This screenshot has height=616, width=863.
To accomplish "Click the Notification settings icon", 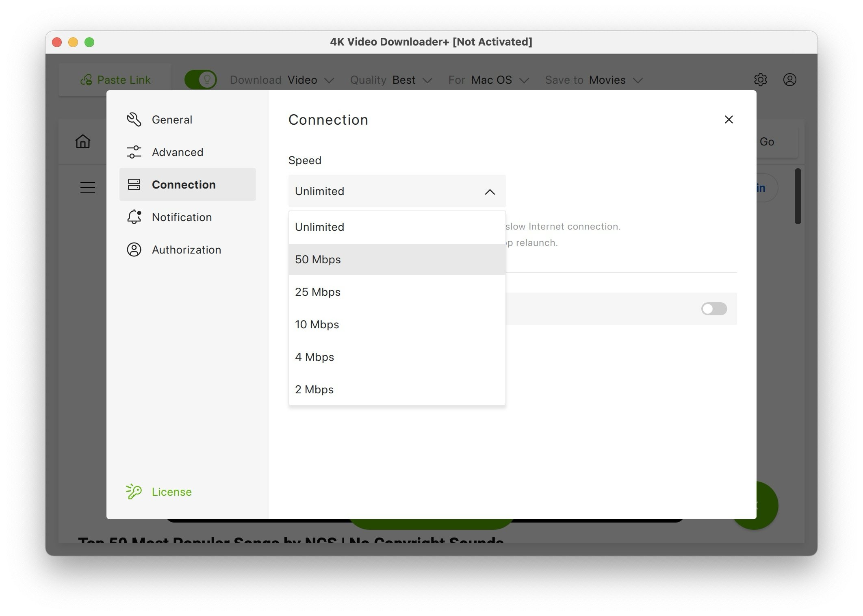I will [134, 217].
